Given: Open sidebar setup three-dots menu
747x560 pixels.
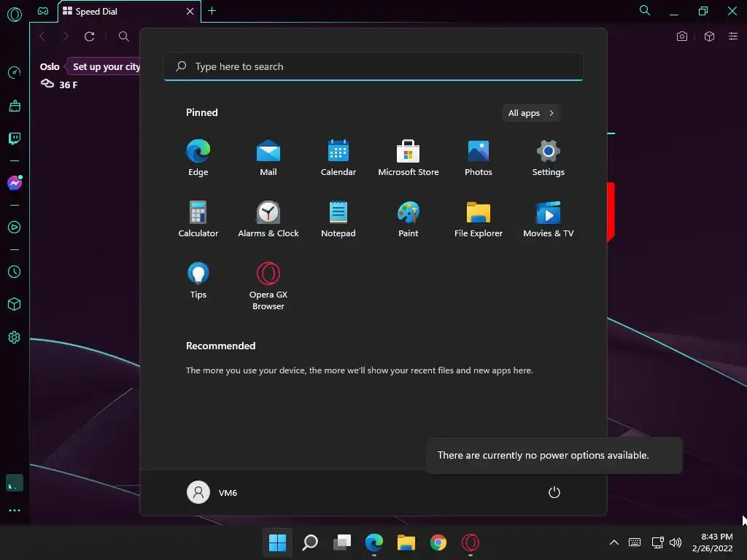Looking at the screenshot, I should (15, 510).
